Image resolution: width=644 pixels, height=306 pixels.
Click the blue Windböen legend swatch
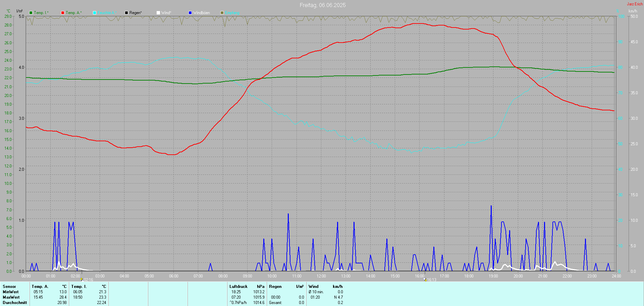(190, 13)
